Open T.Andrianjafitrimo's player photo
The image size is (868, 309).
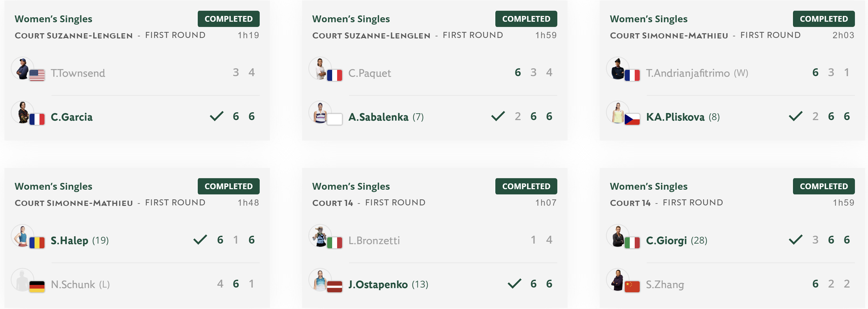(618, 68)
